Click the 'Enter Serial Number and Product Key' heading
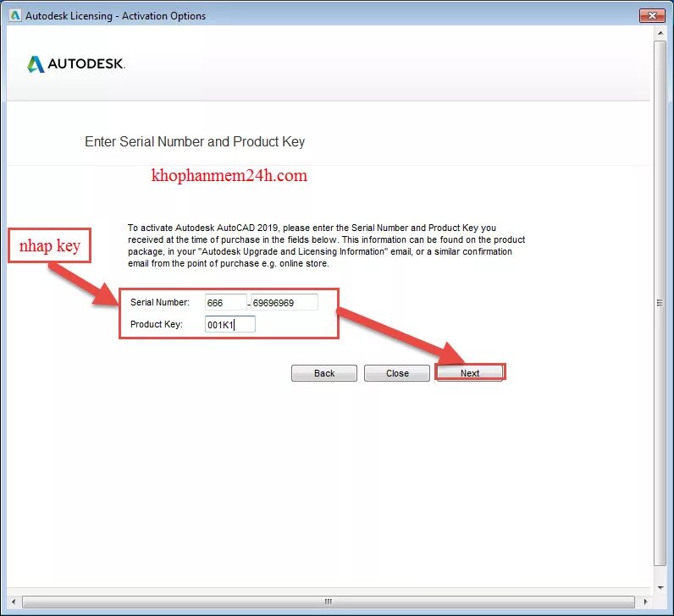Viewport: 674px width, 616px height. pyautogui.click(x=195, y=141)
